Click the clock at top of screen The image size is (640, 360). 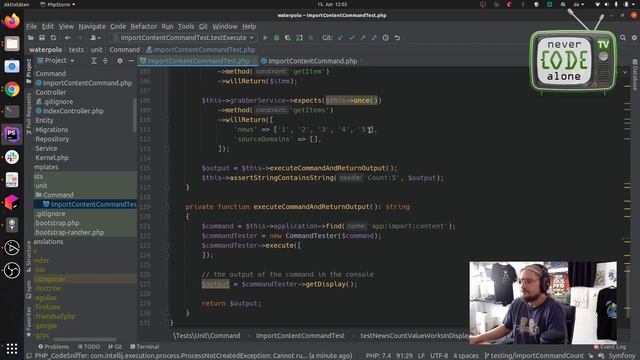pyautogui.click(x=332, y=4)
